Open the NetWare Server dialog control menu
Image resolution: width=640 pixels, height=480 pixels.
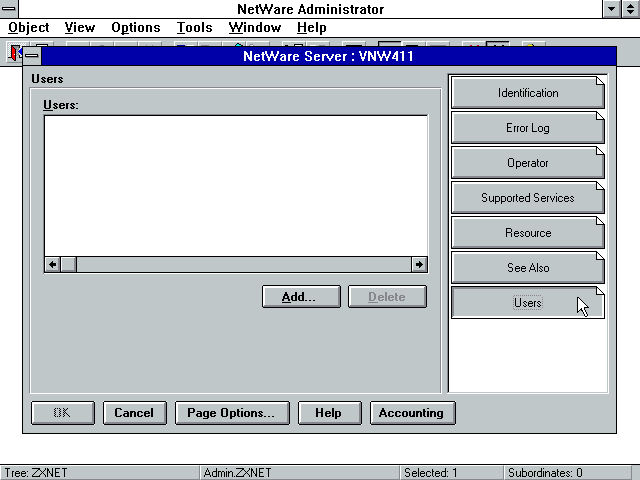pos(32,56)
